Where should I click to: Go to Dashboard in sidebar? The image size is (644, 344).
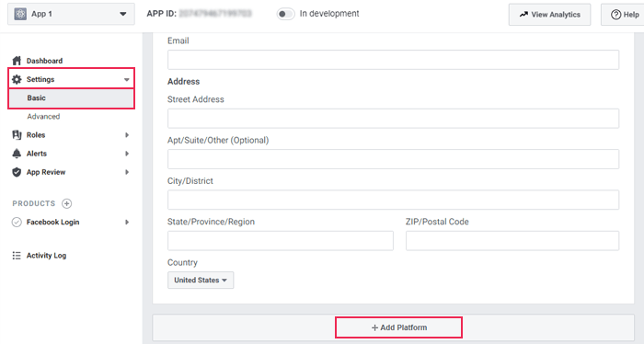click(x=44, y=61)
